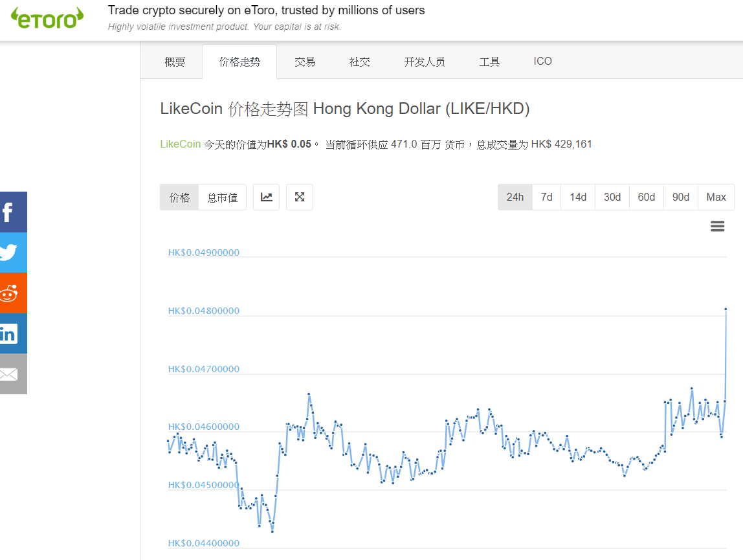Image resolution: width=743 pixels, height=560 pixels.
Task: Switch to the 工具 tab
Action: [x=489, y=62]
